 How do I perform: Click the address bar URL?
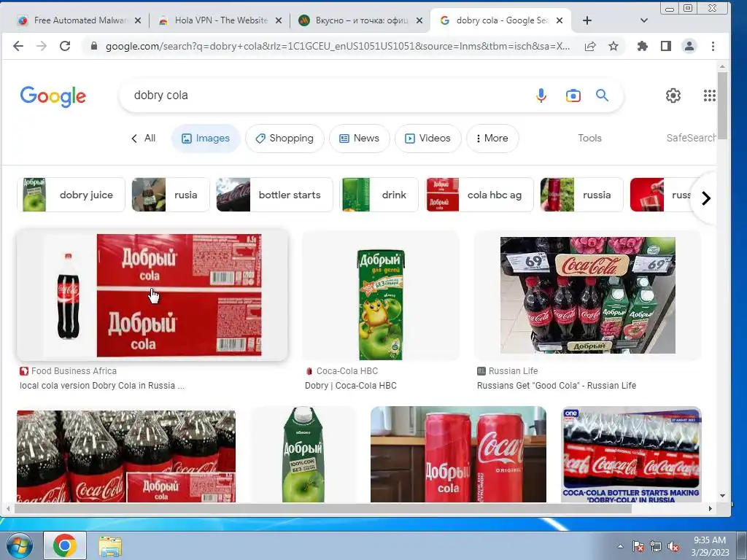coord(337,46)
